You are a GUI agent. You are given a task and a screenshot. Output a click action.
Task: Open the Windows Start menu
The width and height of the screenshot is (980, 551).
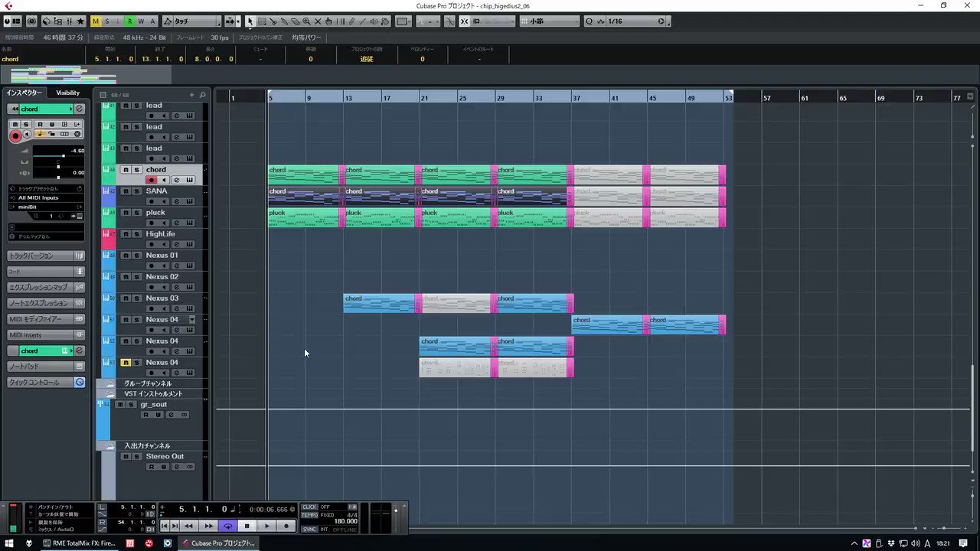[9, 543]
